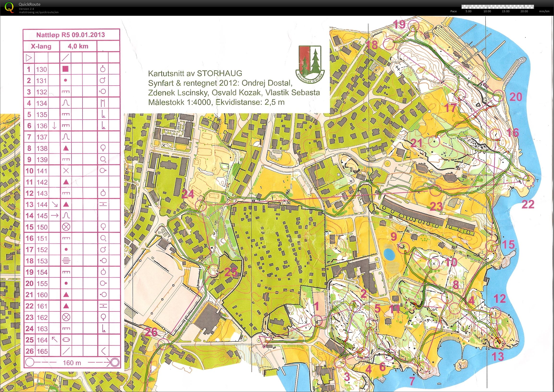The height and width of the screenshot is (392, 554).
Task: Click the start triangle in the description table
Action: tap(29, 58)
